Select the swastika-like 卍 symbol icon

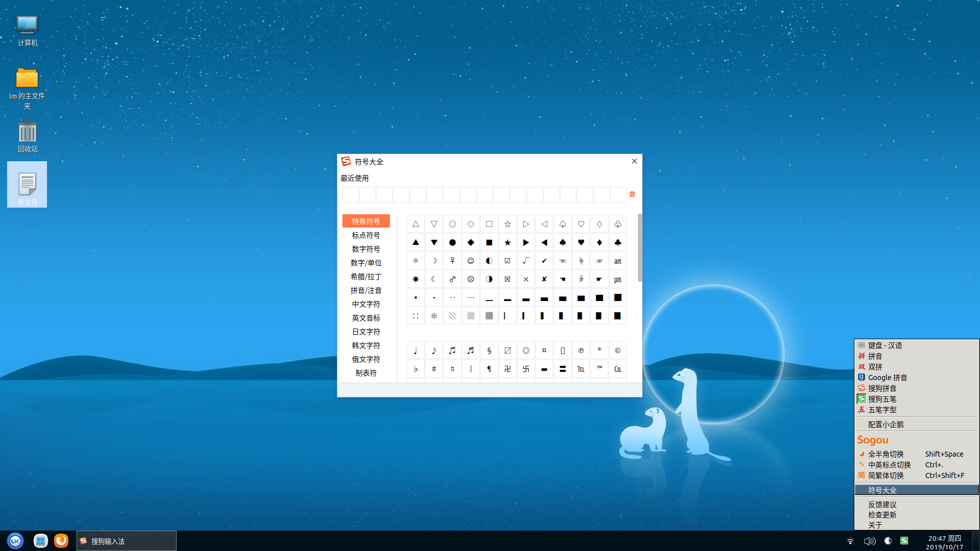click(x=507, y=368)
